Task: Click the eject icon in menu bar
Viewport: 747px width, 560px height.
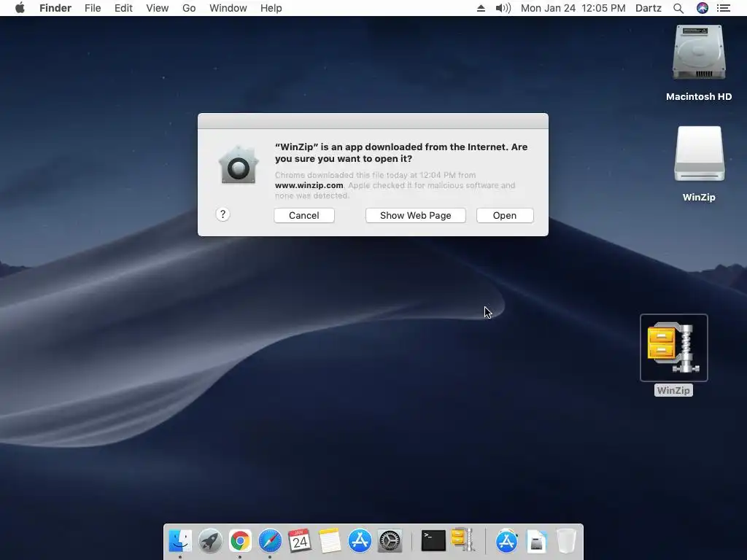Action: [481, 8]
